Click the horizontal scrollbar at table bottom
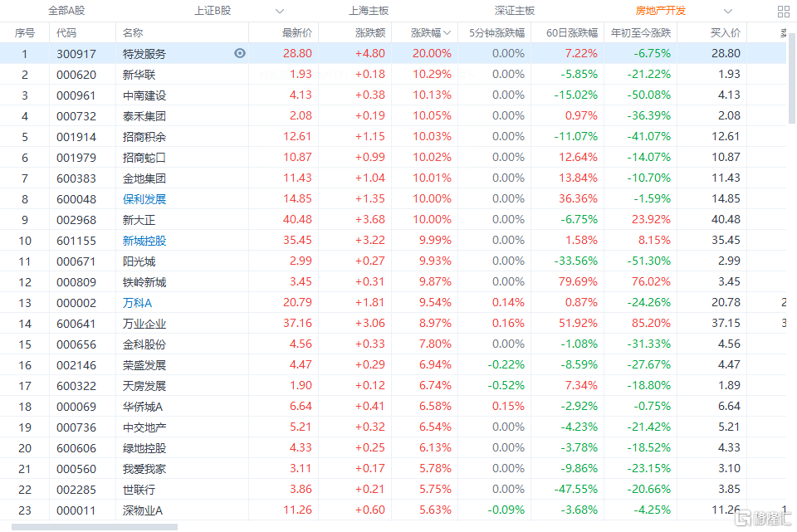 [x=95, y=527]
